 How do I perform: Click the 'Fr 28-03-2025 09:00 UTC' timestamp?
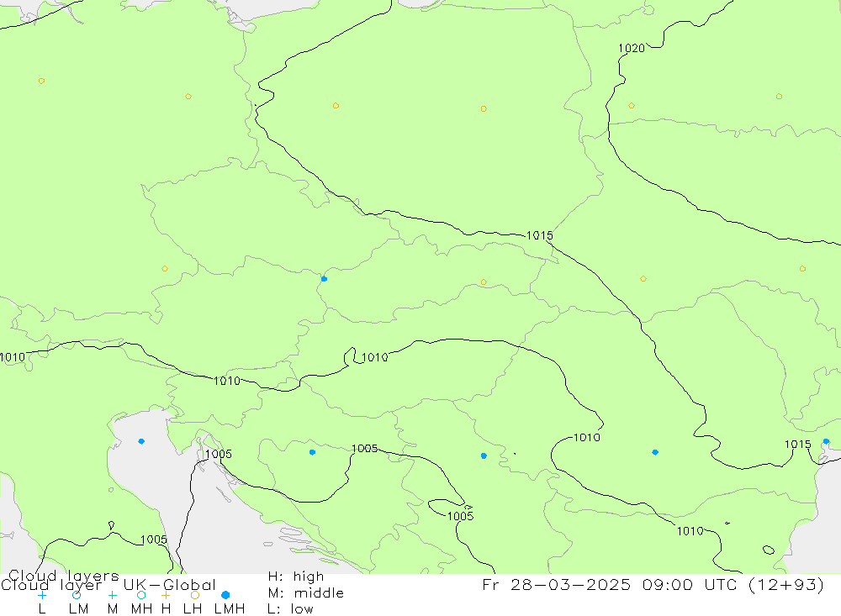point(611,584)
